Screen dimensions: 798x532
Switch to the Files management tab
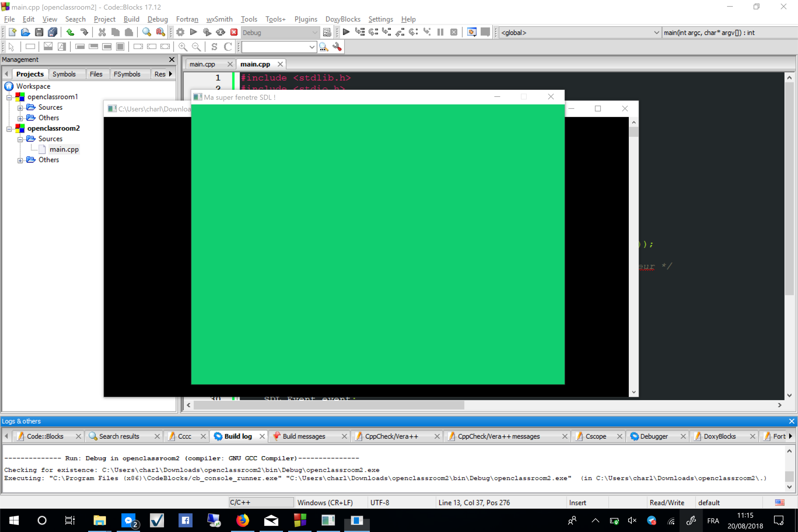tap(96, 74)
